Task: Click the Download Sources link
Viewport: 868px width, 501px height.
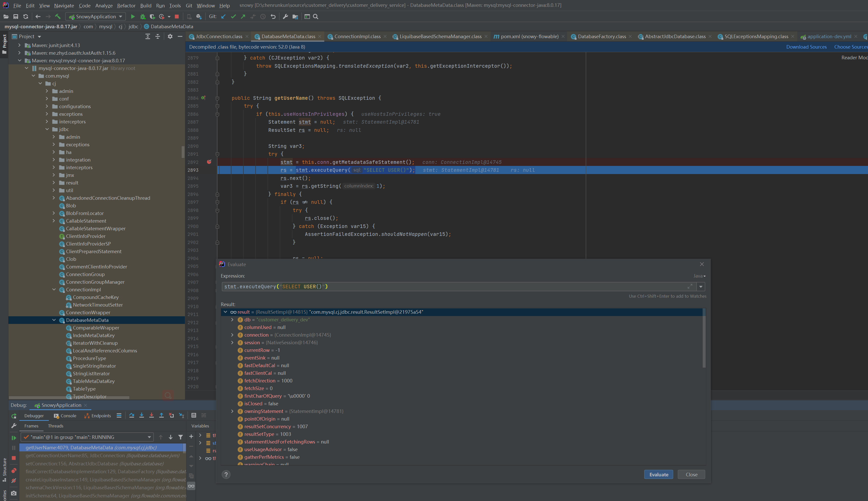Action: (806, 47)
